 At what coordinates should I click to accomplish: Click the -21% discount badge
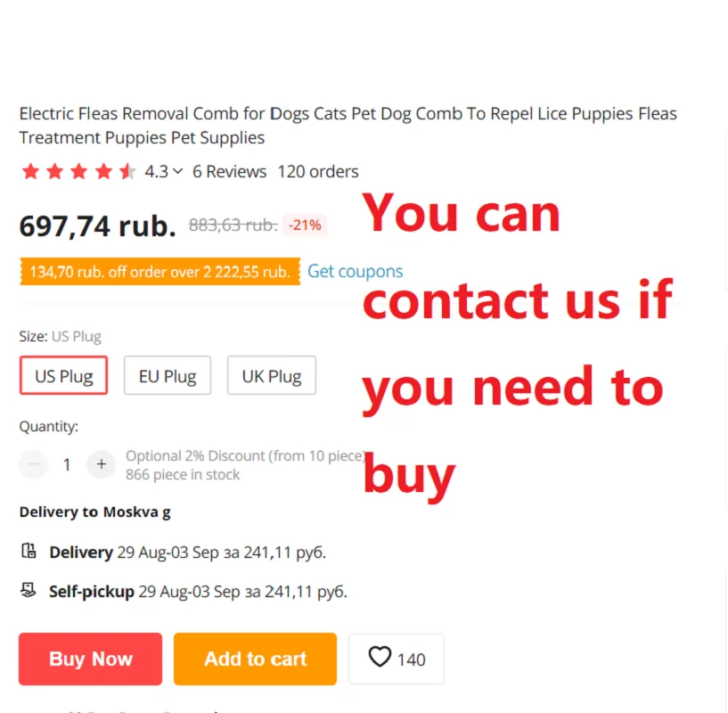click(x=305, y=225)
